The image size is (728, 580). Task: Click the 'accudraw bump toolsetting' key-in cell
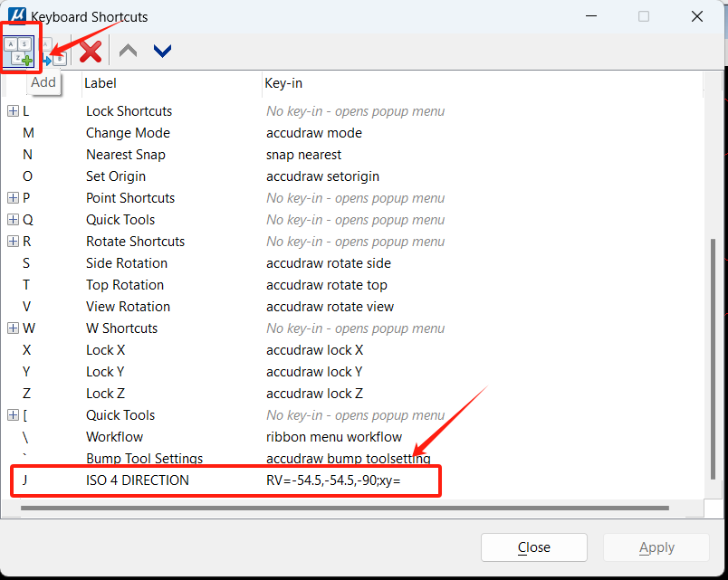pos(349,459)
